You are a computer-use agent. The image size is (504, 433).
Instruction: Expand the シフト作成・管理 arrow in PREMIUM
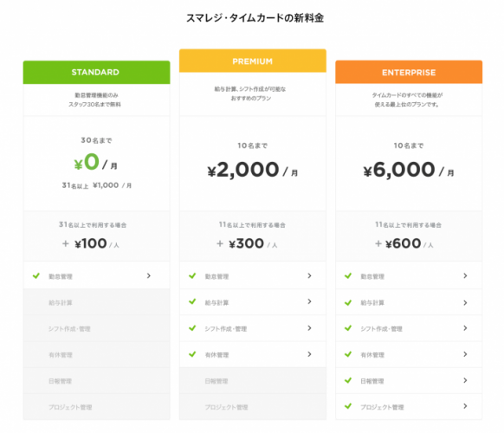pos(309,328)
